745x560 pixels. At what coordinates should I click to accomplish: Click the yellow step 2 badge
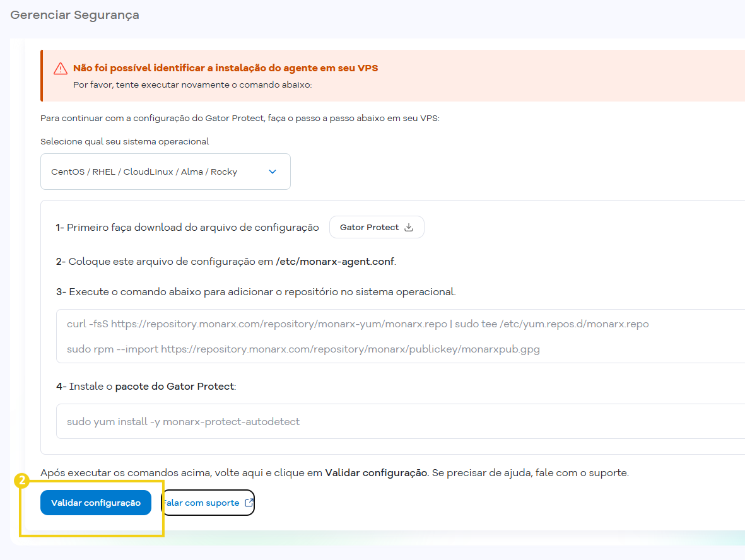[21, 481]
